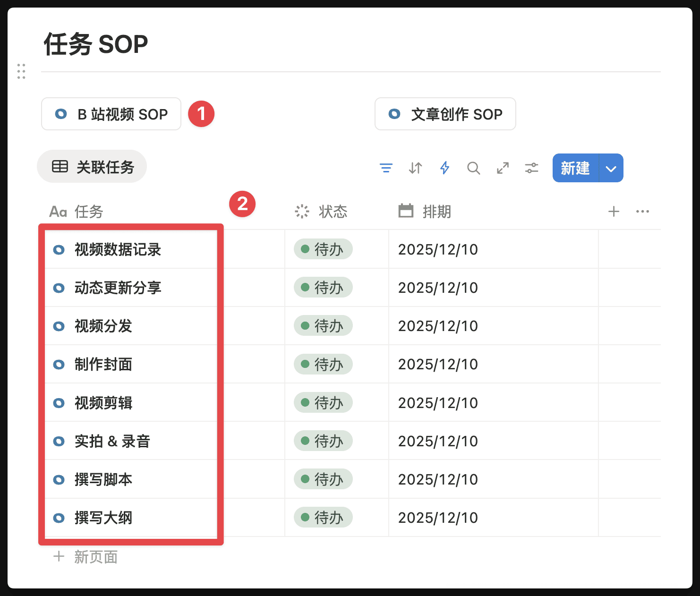Click the B 站视频 SOP button
The height and width of the screenshot is (596, 700).
[x=111, y=114]
